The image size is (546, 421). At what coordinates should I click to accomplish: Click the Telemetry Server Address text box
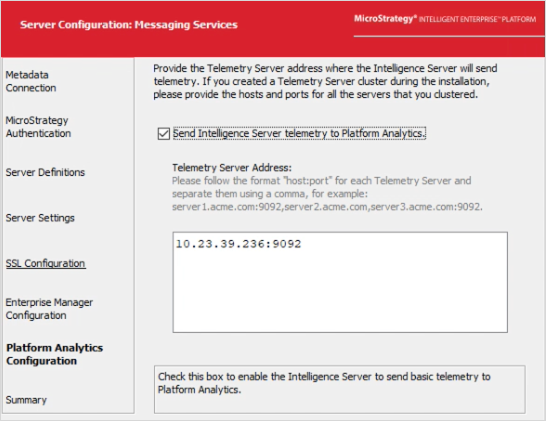point(340,282)
